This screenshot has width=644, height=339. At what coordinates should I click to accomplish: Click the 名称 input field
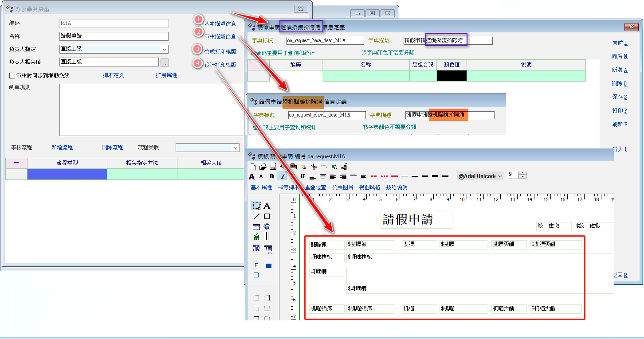[x=114, y=36]
